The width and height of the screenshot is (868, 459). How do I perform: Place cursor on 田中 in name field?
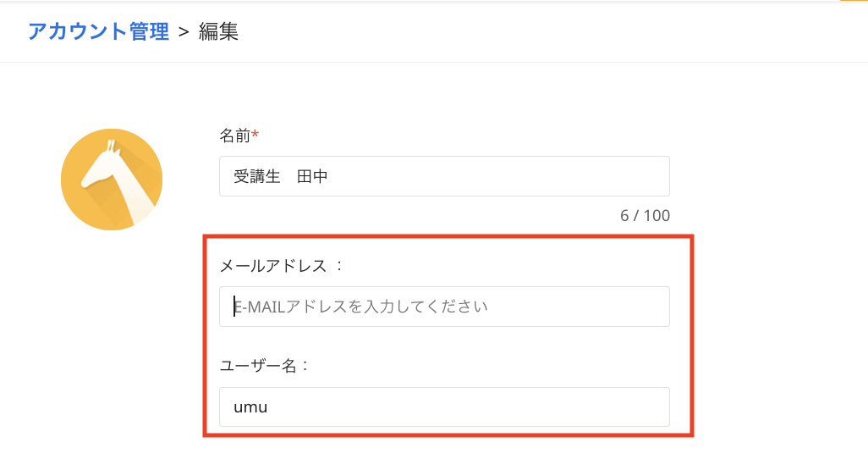point(312,177)
